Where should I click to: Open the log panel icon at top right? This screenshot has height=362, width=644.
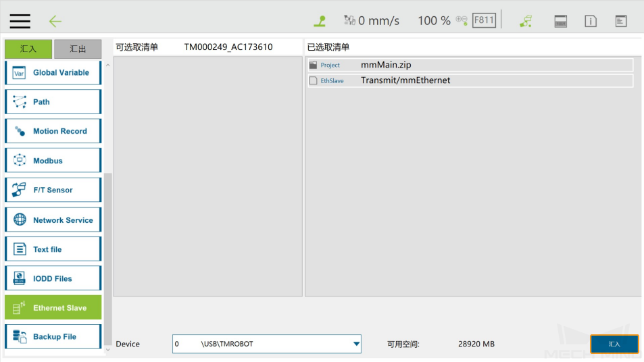[621, 21]
